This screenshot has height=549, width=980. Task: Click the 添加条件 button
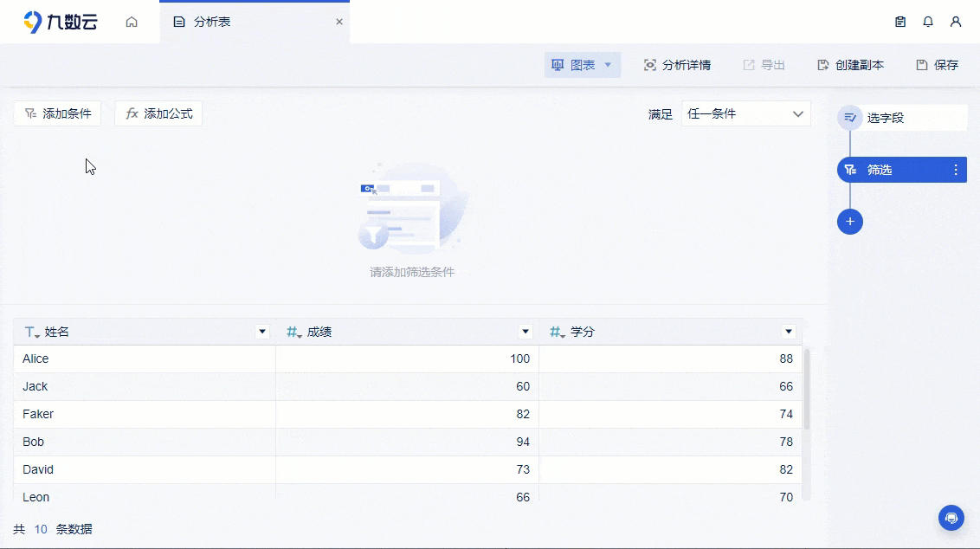click(57, 113)
